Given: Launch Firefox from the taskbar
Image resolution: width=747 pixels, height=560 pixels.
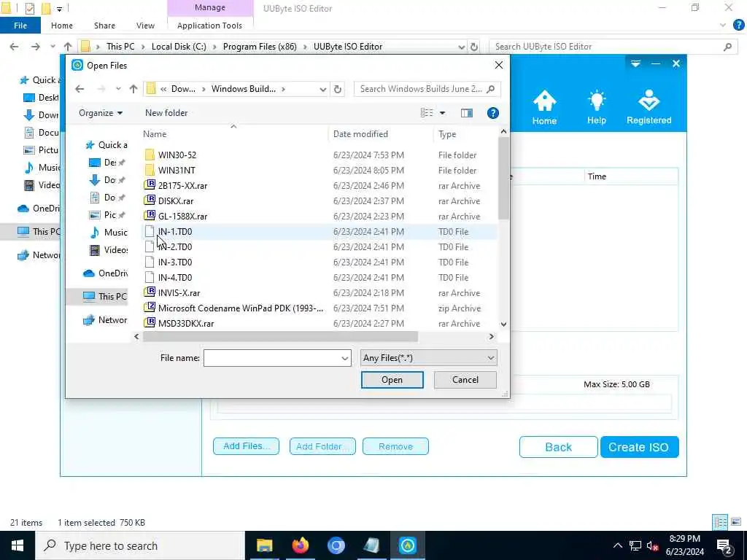Looking at the screenshot, I should [300, 545].
